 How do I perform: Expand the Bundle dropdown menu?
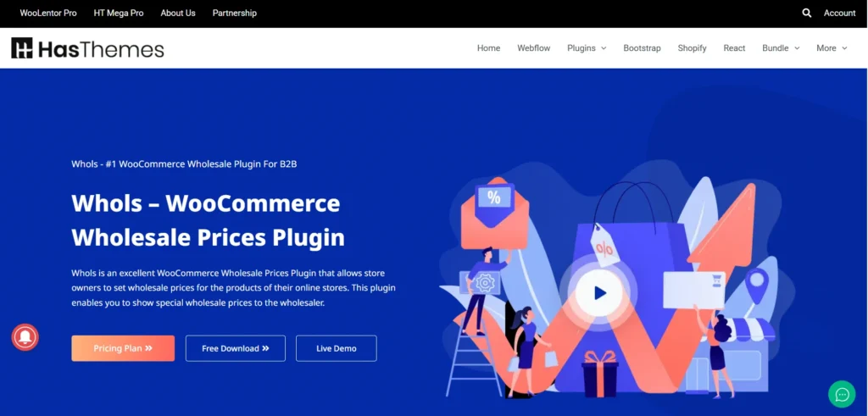pyautogui.click(x=781, y=48)
